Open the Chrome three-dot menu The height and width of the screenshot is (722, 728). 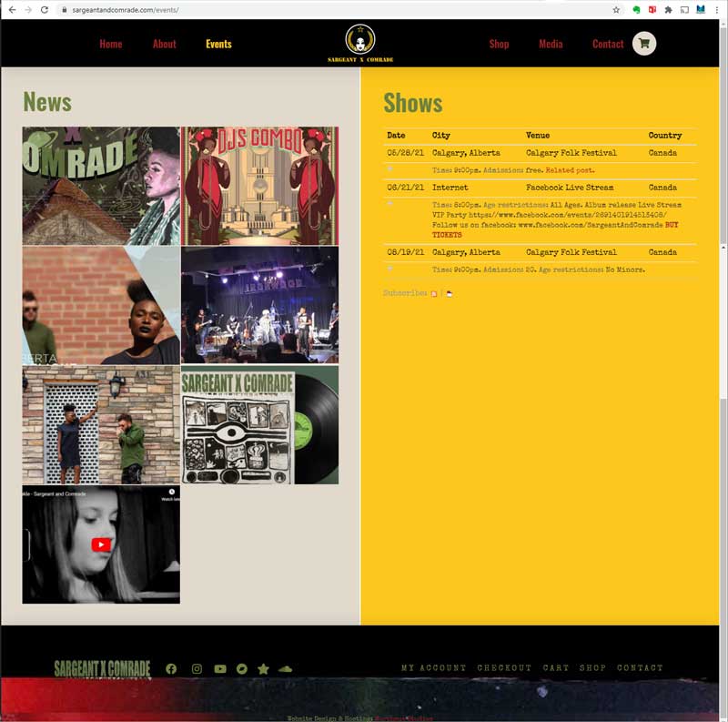717,10
